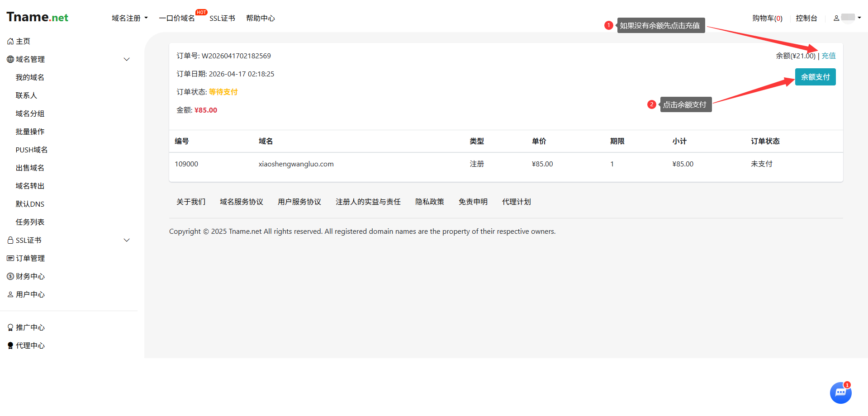
Task: Click the globe icon for 域名管理
Action: point(10,59)
